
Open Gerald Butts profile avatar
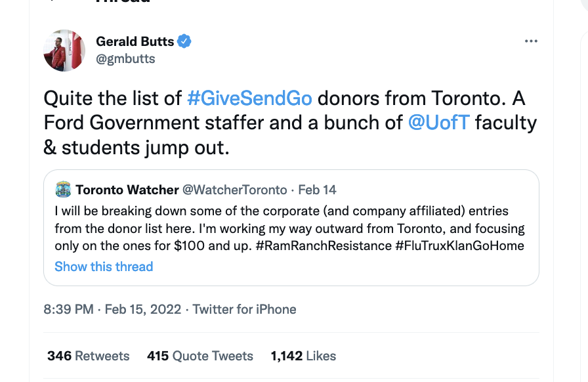tap(64, 51)
